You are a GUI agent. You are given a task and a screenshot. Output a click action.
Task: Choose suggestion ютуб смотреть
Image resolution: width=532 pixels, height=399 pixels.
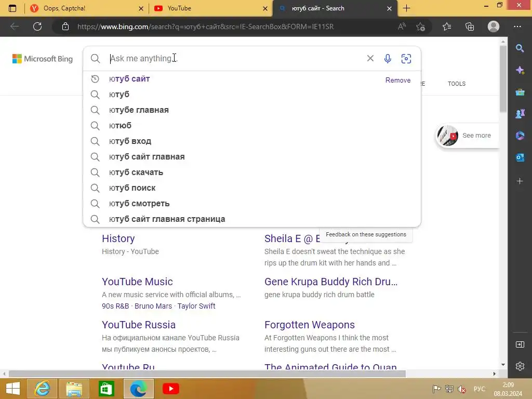click(252, 204)
